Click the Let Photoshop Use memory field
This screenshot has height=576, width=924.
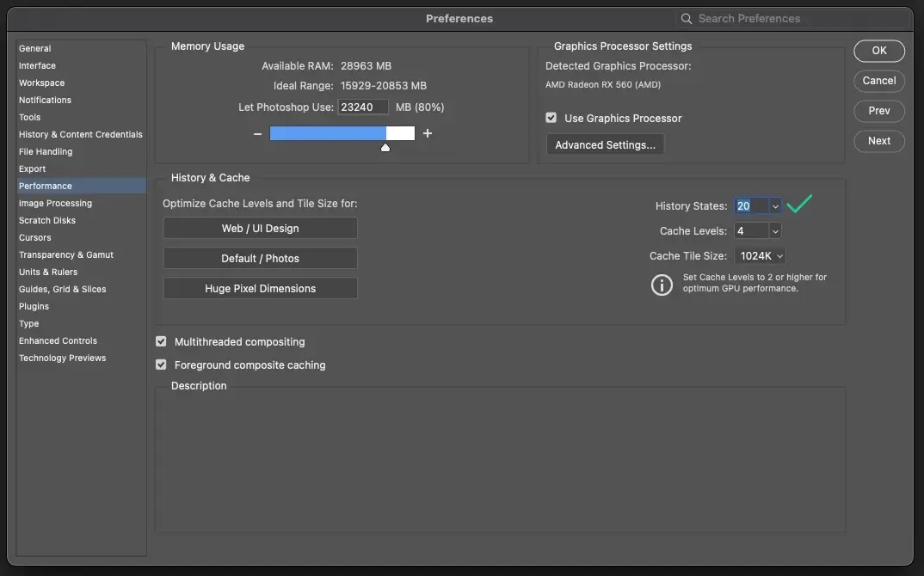pos(363,107)
